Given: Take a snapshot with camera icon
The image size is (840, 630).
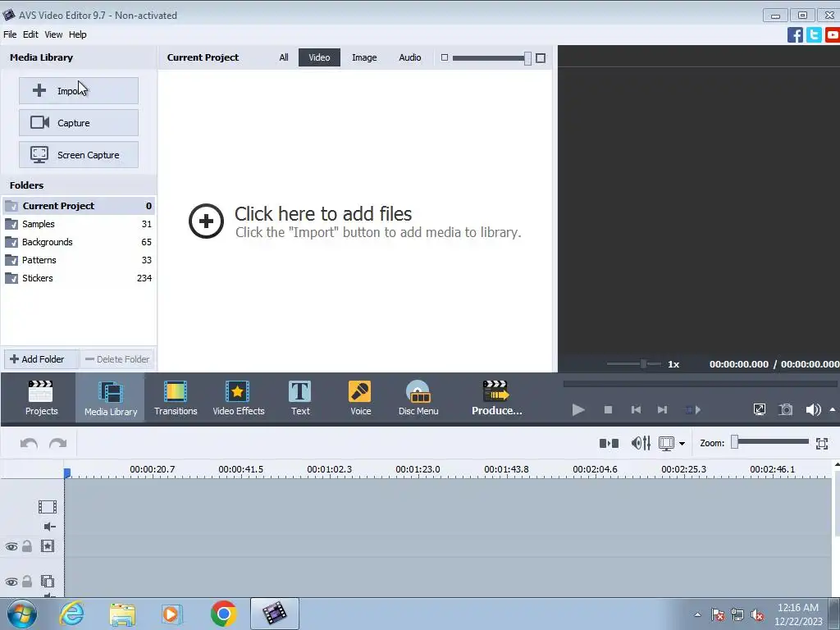Looking at the screenshot, I should point(785,410).
